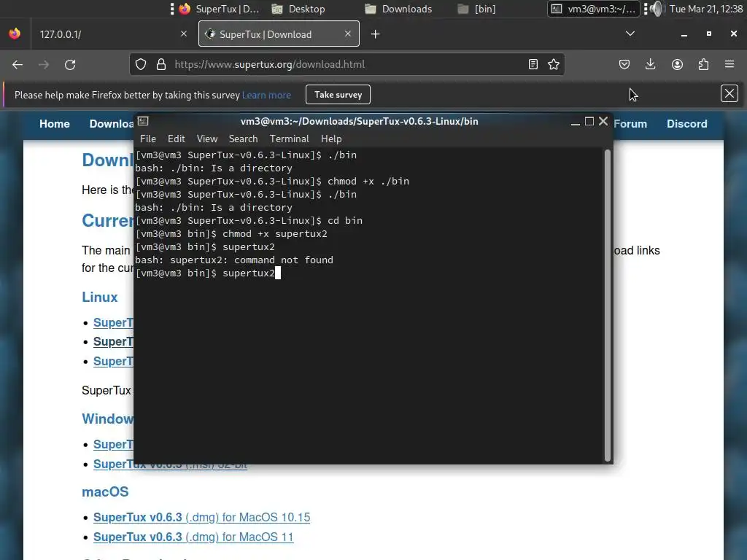Open the terminal Search menu

[x=243, y=139]
